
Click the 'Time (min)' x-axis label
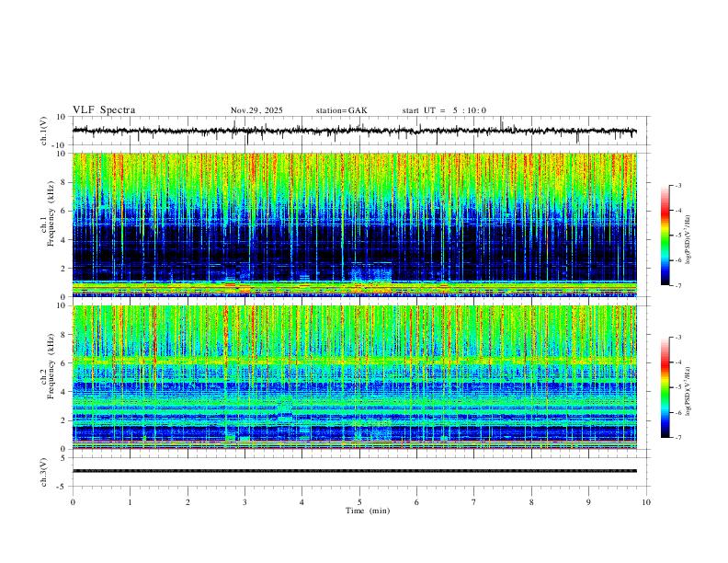pyautogui.click(x=368, y=511)
